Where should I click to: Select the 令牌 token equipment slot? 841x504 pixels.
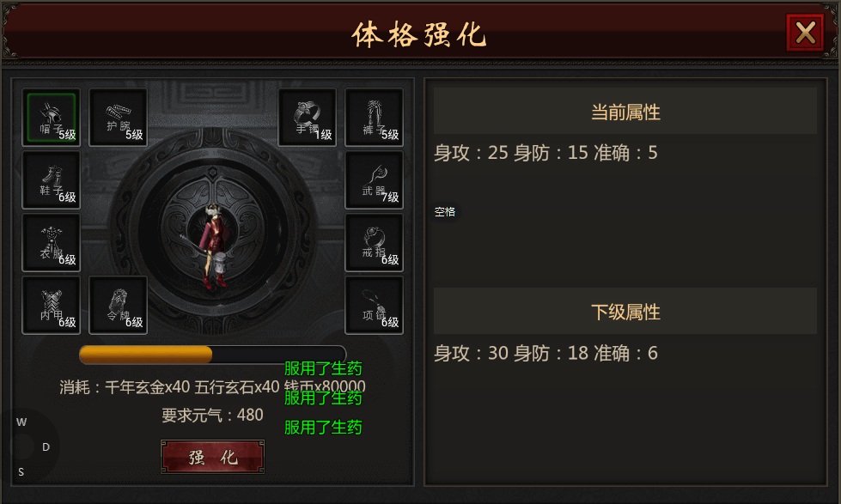(x=118, y=306)
